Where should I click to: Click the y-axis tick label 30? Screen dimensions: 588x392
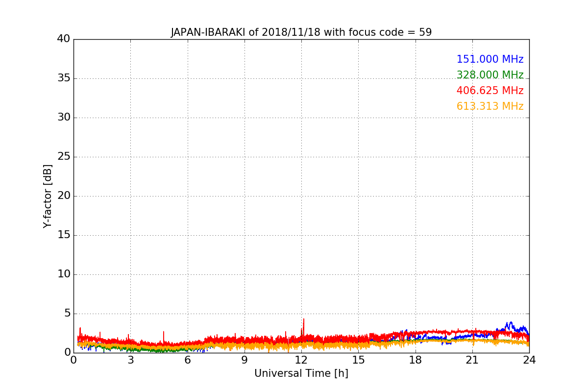point(64,117)
